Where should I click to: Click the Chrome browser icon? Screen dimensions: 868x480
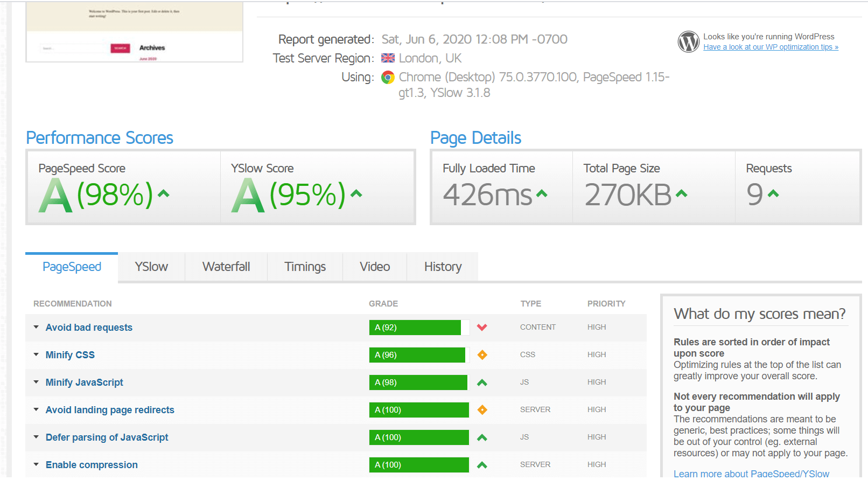pyautogui.click(x=388, y=78)
